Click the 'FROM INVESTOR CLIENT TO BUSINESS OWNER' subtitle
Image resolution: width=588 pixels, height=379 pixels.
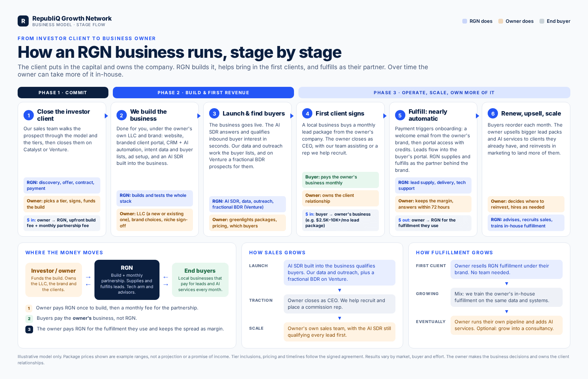click(x=87, y=38)
